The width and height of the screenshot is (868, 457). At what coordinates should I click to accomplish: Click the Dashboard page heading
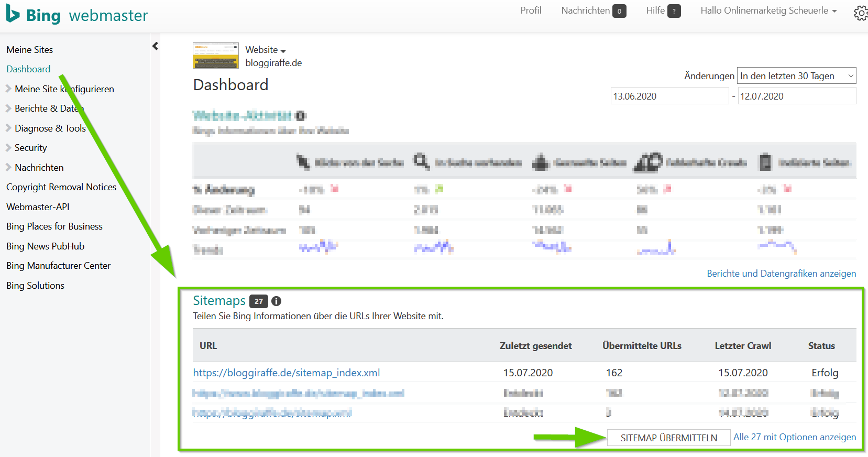[230, 85]
